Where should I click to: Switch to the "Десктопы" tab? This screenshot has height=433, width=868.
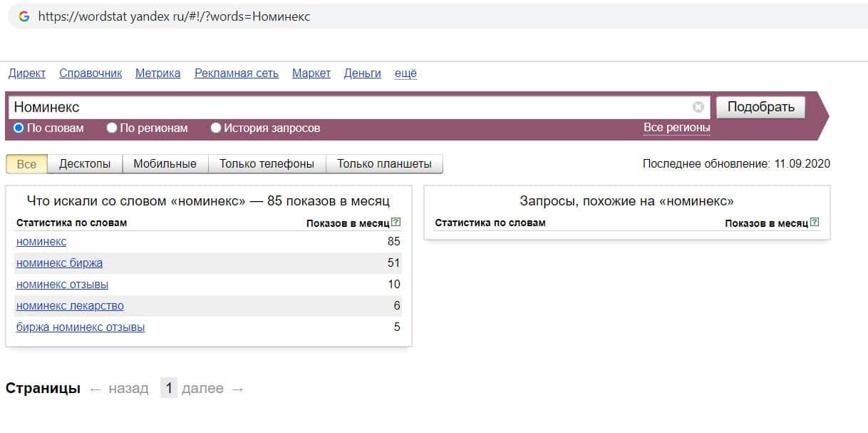click(85, 164)
